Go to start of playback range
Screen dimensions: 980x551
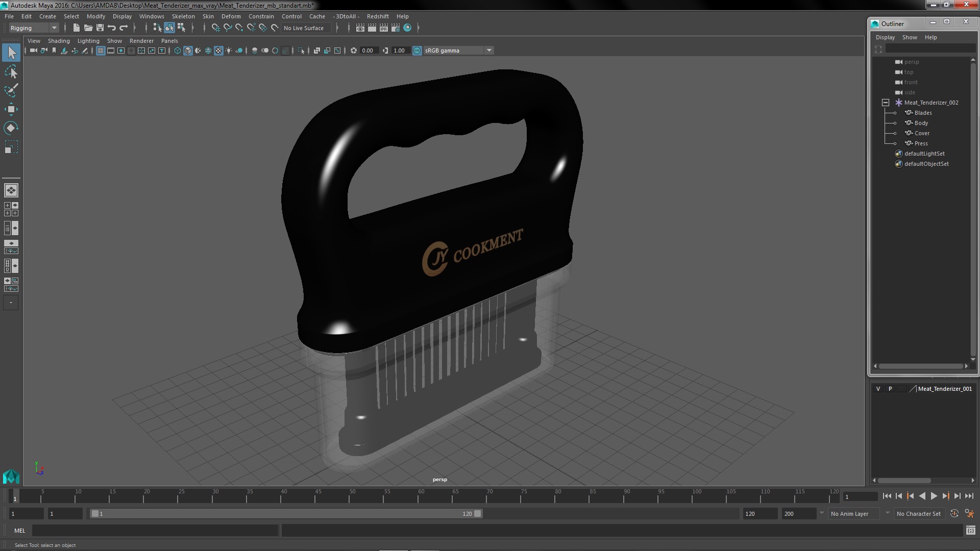point(887,496)
